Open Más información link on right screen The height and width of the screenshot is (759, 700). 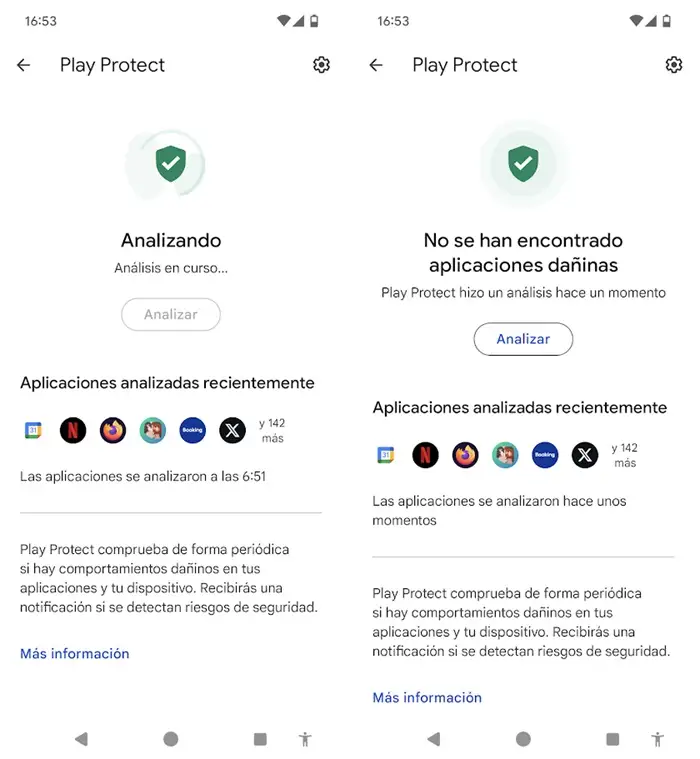[x=427, y=698]
